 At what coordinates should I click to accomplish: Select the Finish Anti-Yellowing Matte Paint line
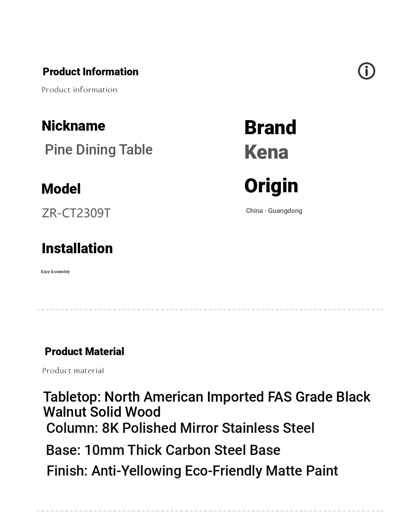(x=192, y=471)
